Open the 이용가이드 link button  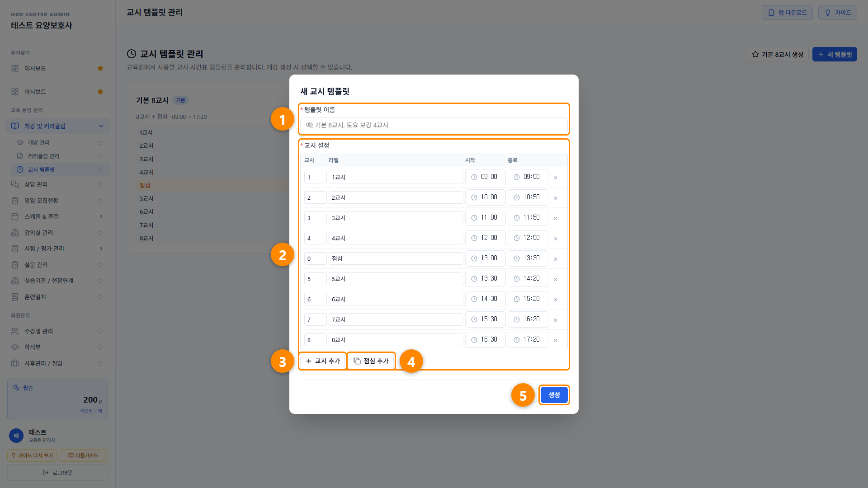click(83, 455)
